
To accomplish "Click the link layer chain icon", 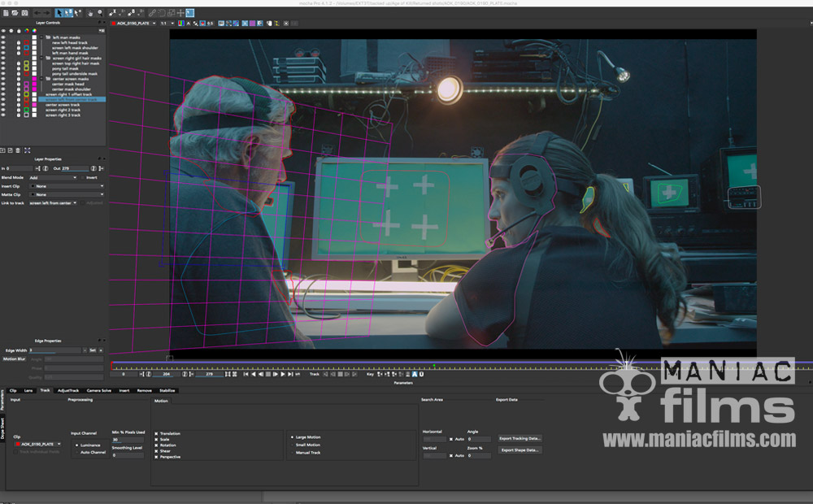I will click(x=152, y=13).
